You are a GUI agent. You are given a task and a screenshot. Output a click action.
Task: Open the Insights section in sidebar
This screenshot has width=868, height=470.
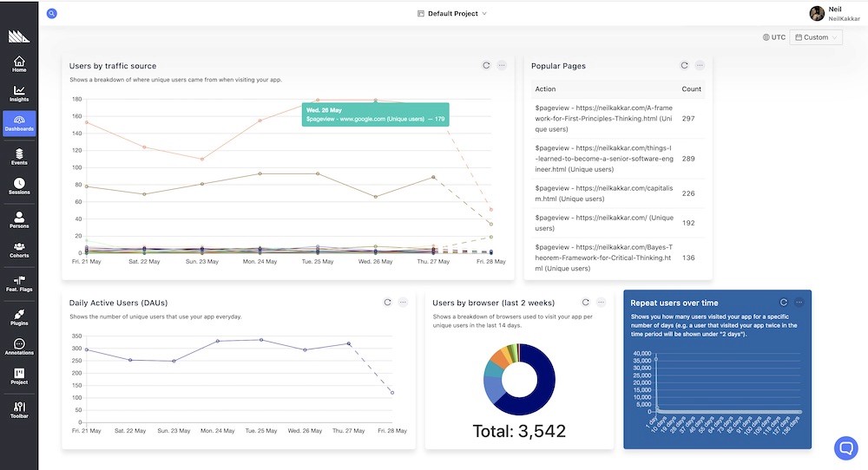(19, 94)
